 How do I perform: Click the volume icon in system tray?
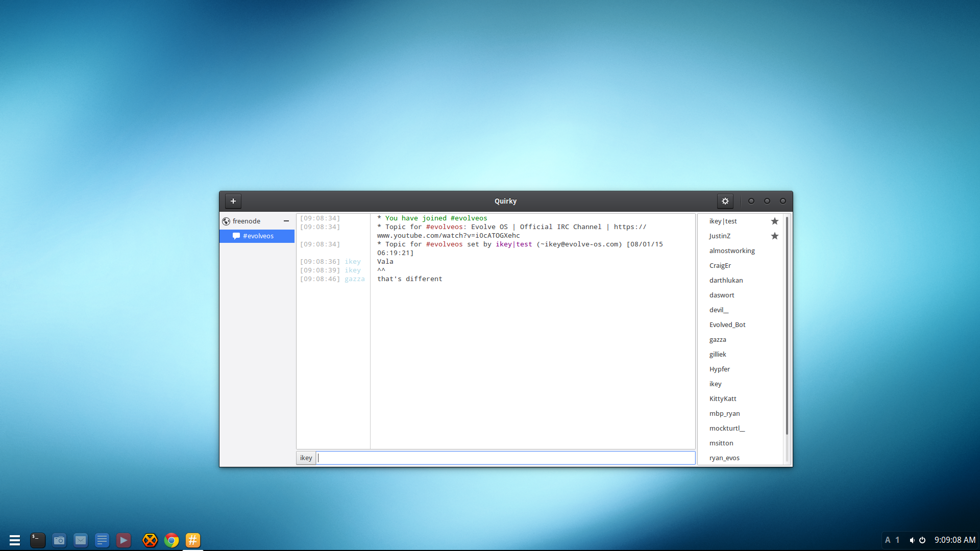click(x=912, y=540)
